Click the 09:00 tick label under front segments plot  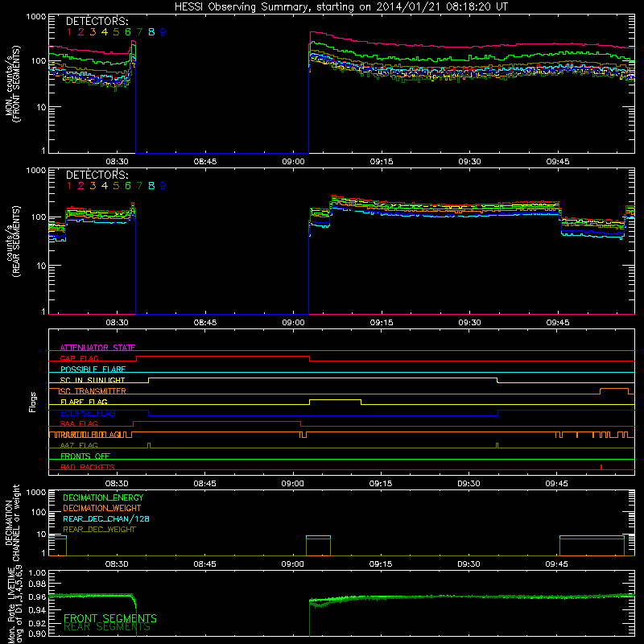click(x=293, y=162)
